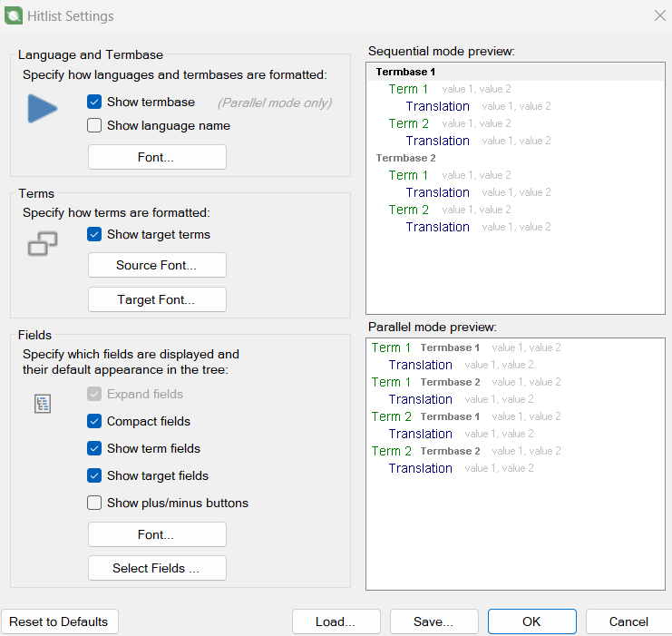The image size is (672, 636).
Task: Click 'Specify how terms are formatted:' text
Action: (117, 212)
